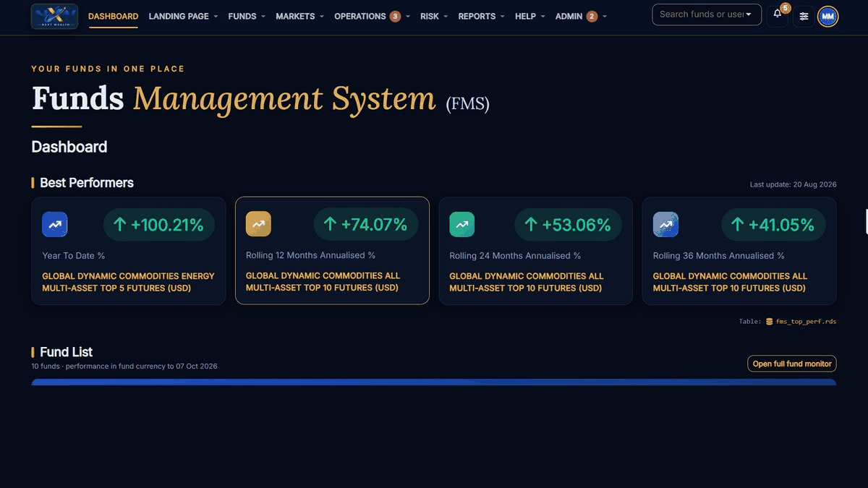
Task: Click the up arrow next to +100.21%
Action: point(120,225)
